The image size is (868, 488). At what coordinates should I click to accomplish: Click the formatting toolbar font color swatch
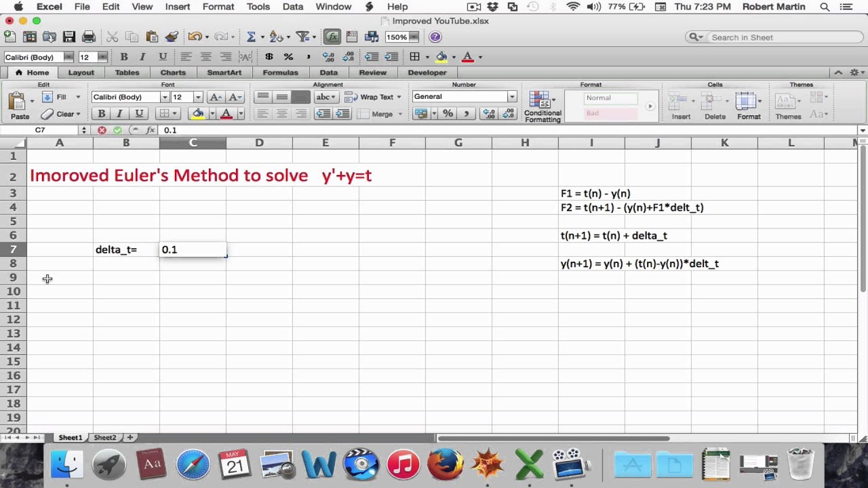pos(467,57)
